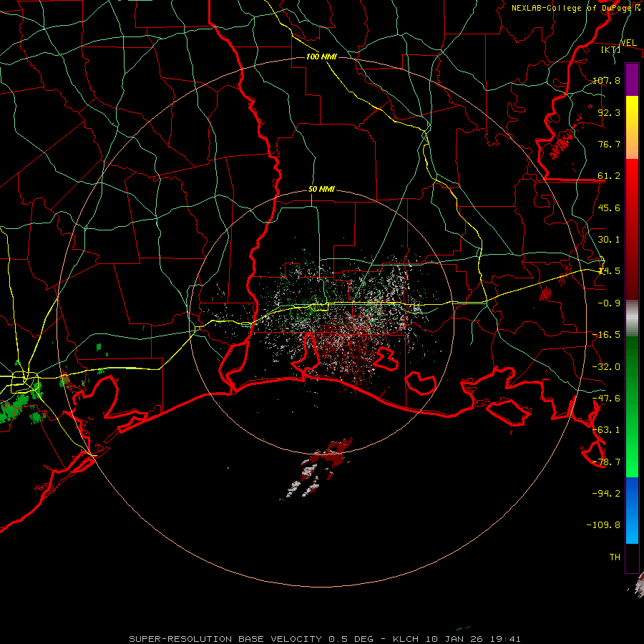Select the -109.8 scale value
The image size is (644, 644).
(x=603, y=525)
